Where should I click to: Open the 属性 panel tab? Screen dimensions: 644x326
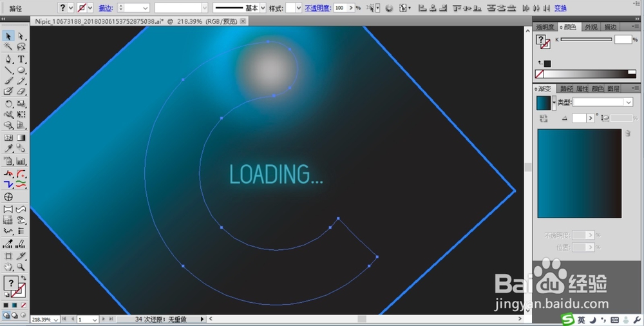pos(582,89)
